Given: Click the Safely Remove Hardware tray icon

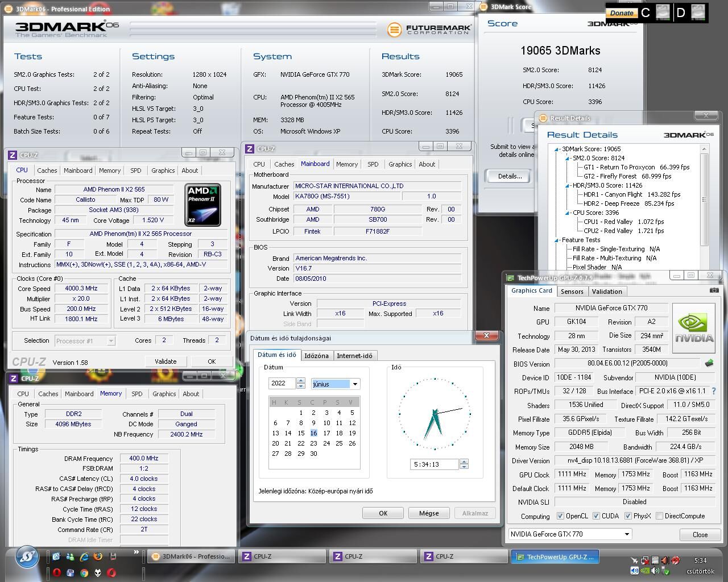Looking at the screenshot, I should [x=664, y=571].
